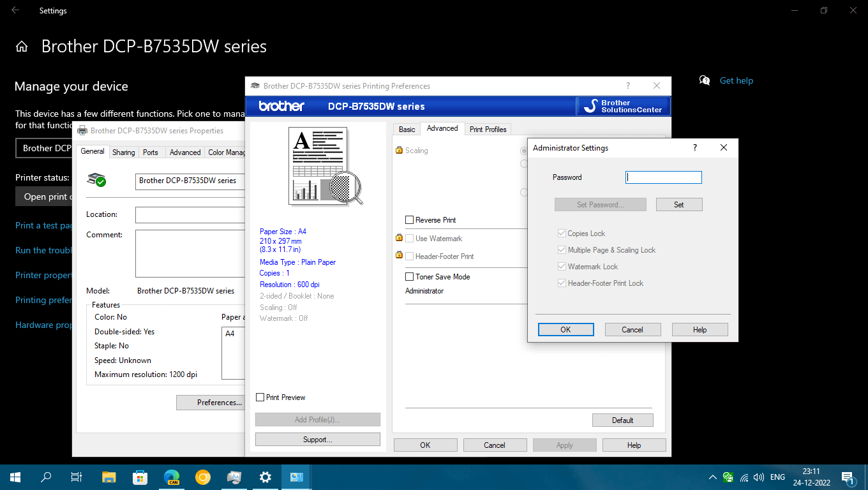Click the Administrator link in Advanced tab
Image resolution: width=868 pixels, height=490 pixels.
(x=424, y=291)
